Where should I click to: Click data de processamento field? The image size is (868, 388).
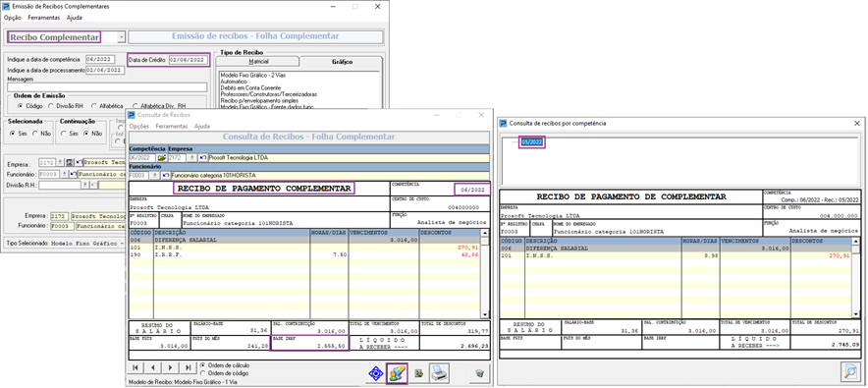point(104,71)
